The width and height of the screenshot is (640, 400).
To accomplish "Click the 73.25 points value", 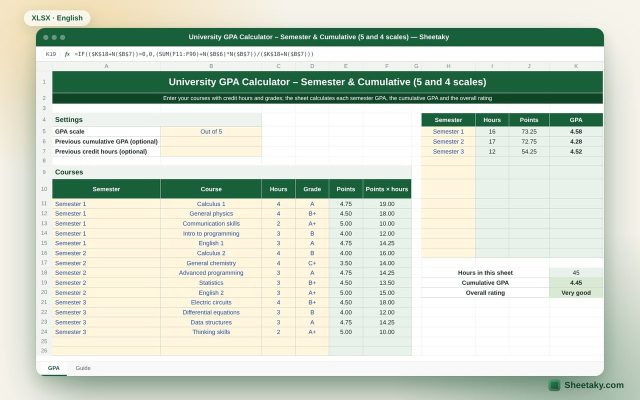I will click(x=529, y=131).
